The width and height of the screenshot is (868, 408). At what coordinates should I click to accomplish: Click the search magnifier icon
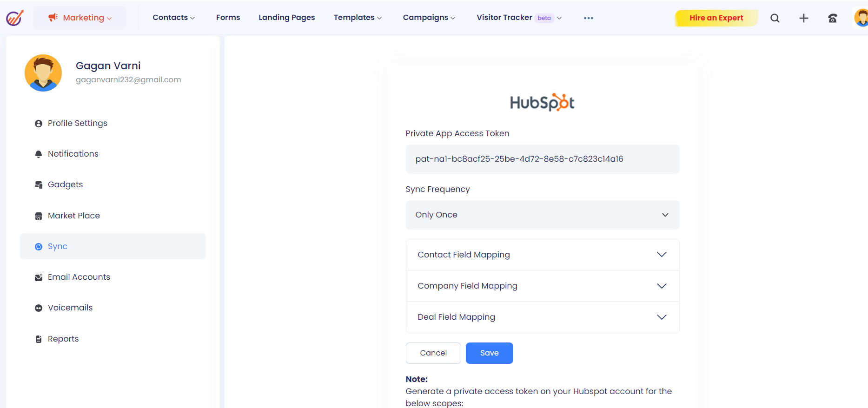pyautogui.click(x=775, y=18)
